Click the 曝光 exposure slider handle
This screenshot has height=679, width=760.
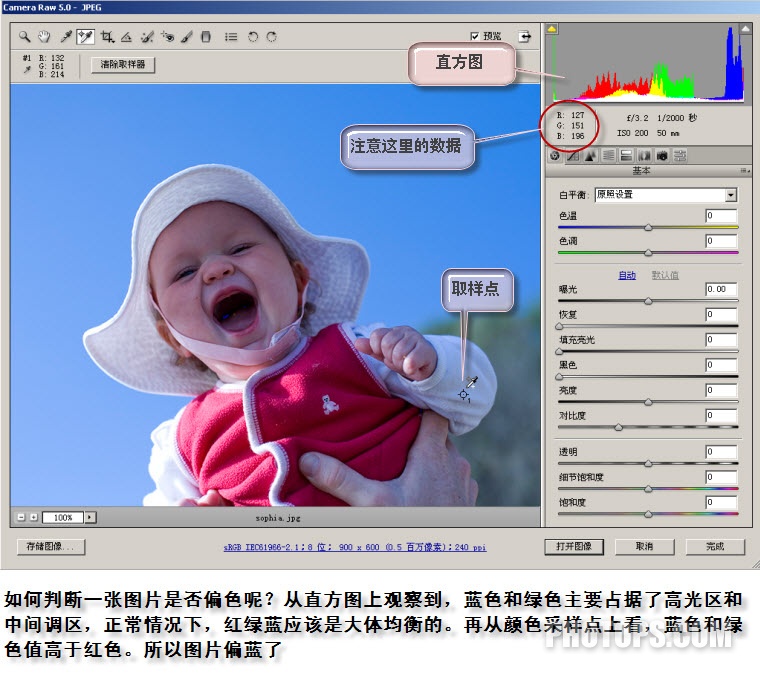(x=648, y=301)
